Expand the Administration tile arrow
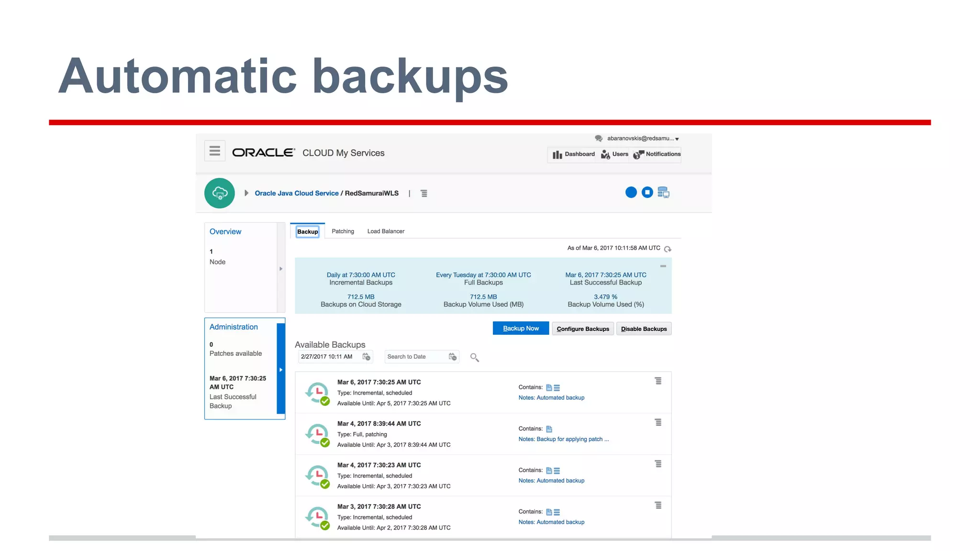The image size is (980, 551). (281, 369)
